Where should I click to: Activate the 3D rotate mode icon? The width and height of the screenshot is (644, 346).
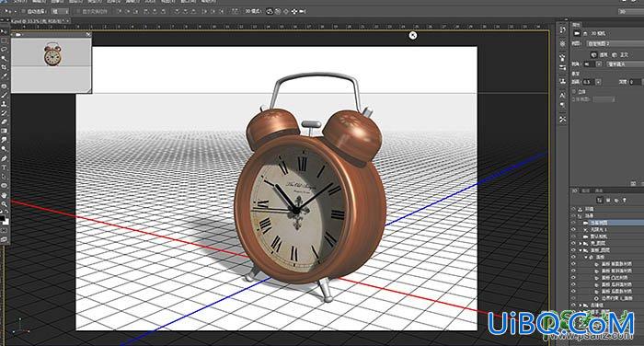click(270, 12)
